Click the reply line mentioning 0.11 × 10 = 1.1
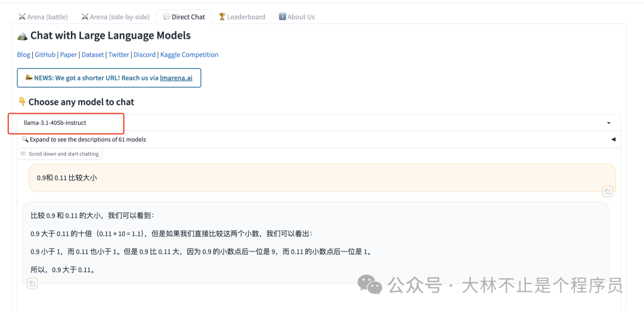 171,234
